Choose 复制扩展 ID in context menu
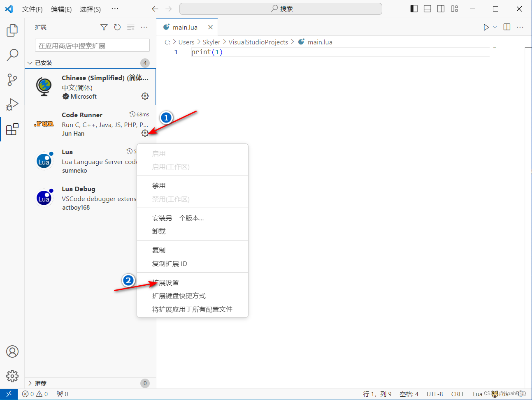The image size is (532, 400). coord(193,264)
